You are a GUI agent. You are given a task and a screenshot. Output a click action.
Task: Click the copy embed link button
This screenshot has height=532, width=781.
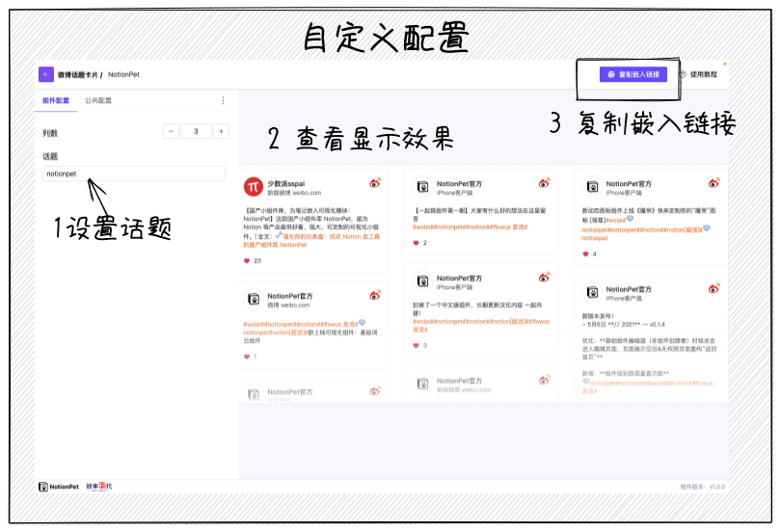click(x=633, y=74)
